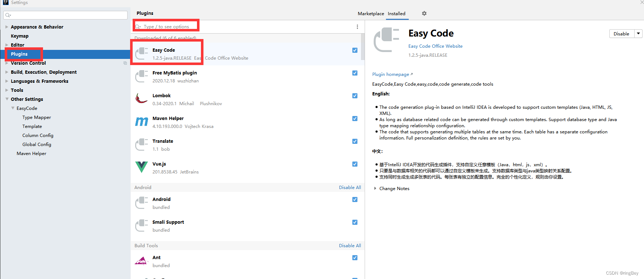Click Disable All for Build Tools group
Viewport: 644px width, 279px height.
(350, 245)
